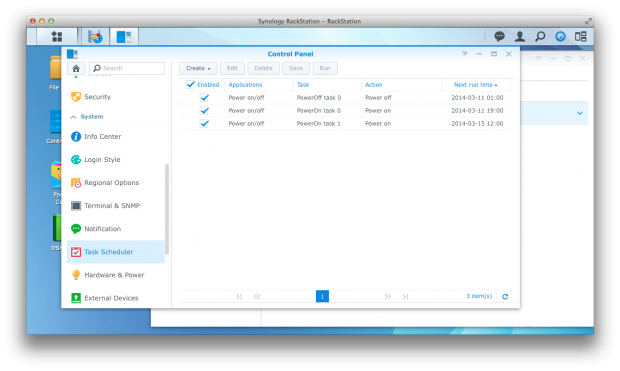Open the notifications speech bubble icon
This screenshot has height=371, width=620.
click(499, 36)
